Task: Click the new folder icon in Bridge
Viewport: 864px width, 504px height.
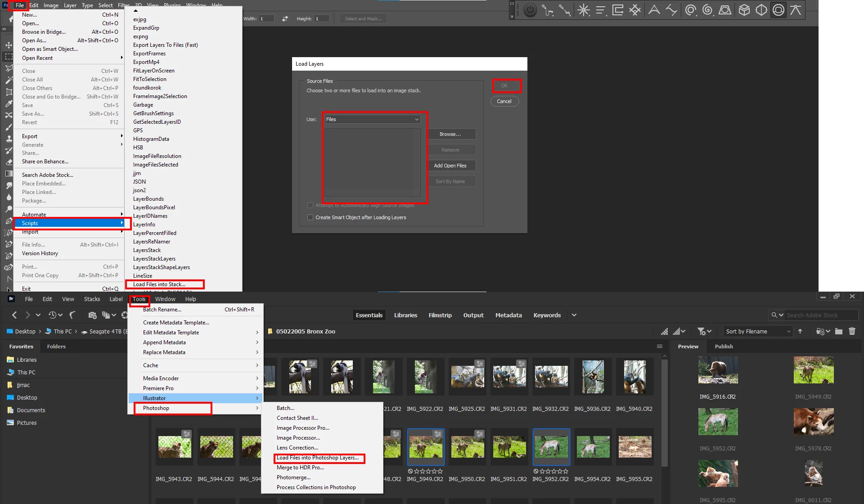Action: coord(838,331)
